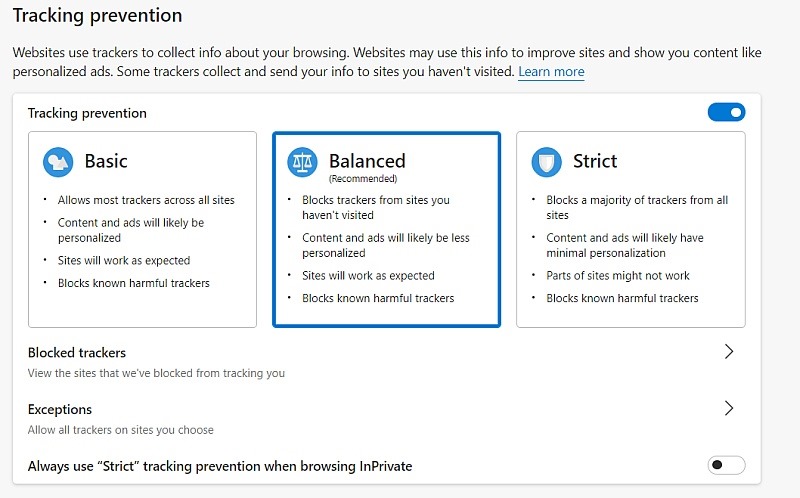Click the "Always use Strict tracking prevention" label
800x498 pixels.
tap(220, 466)
